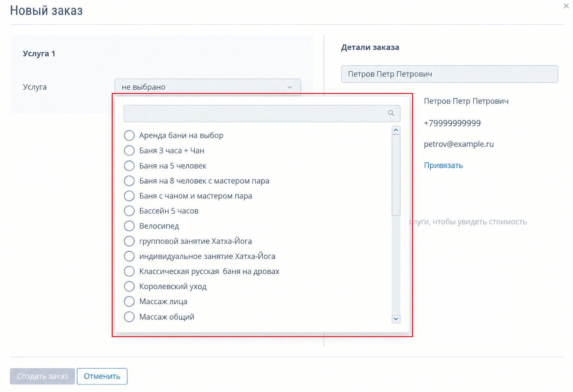Click the service search input field
This screenshot has width=573, height=392.
point(262,113)
